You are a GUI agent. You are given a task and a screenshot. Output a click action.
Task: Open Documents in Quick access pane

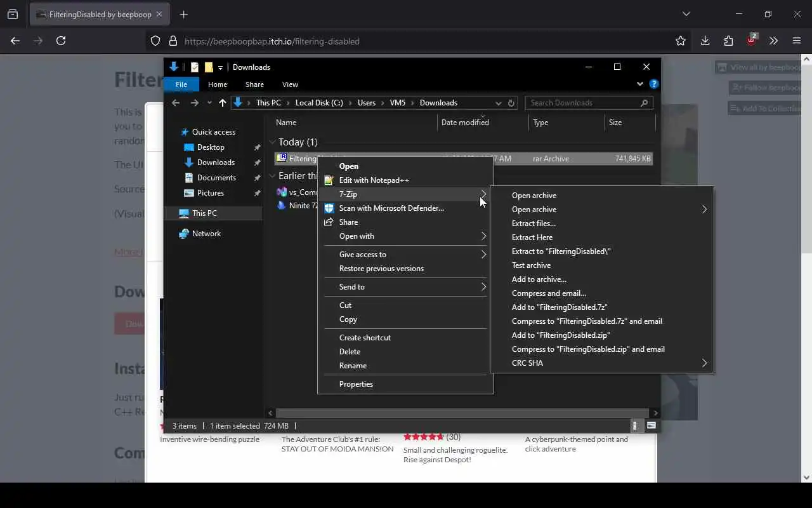(x=216, y=178)
